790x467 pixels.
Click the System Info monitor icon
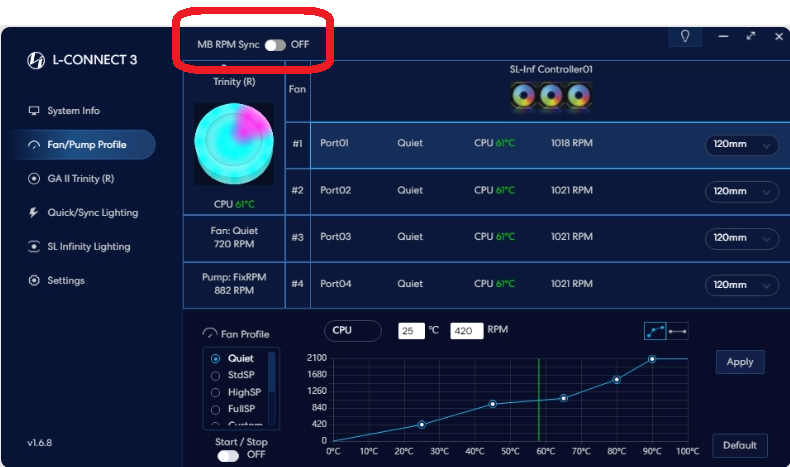pos(34,111)
